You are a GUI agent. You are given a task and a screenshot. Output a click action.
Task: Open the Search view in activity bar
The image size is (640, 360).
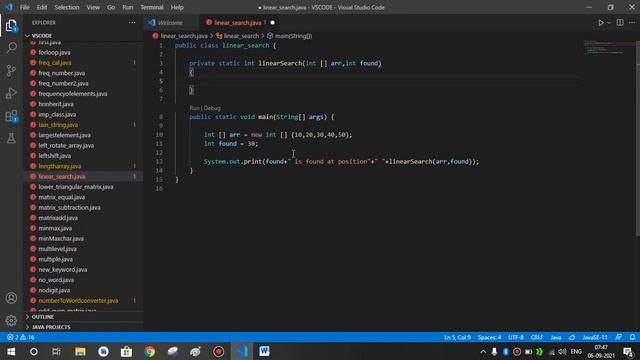[11, 48]
